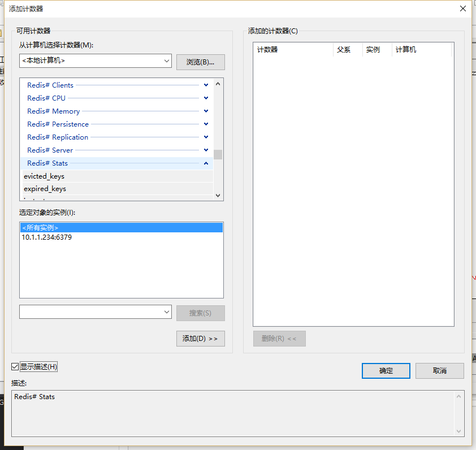Expand the Redis# Persistence counter group
The height and width of the screenshot is (450, 476).
coord(206,124)
